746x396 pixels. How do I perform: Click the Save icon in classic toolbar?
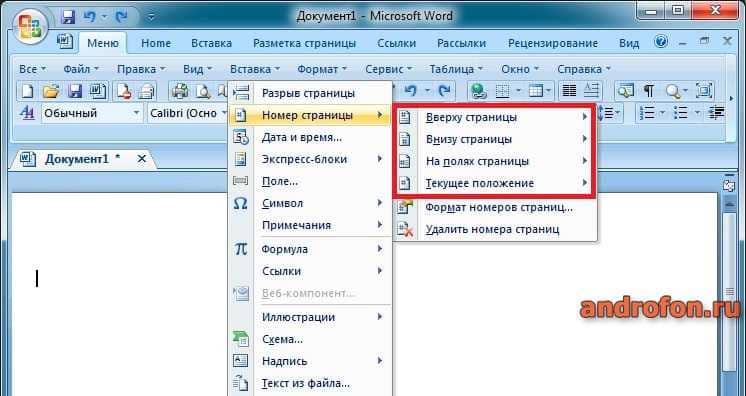tap(75, 90)
